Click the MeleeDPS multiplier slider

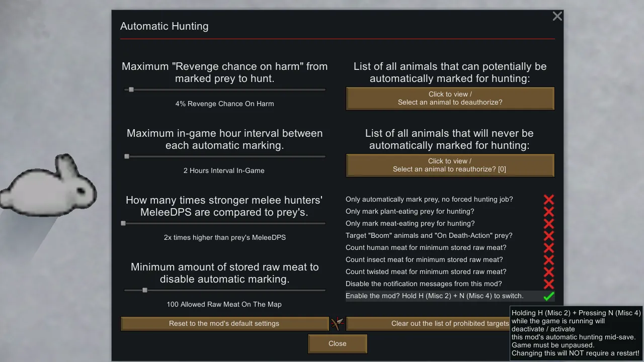[x=123, y=223]
